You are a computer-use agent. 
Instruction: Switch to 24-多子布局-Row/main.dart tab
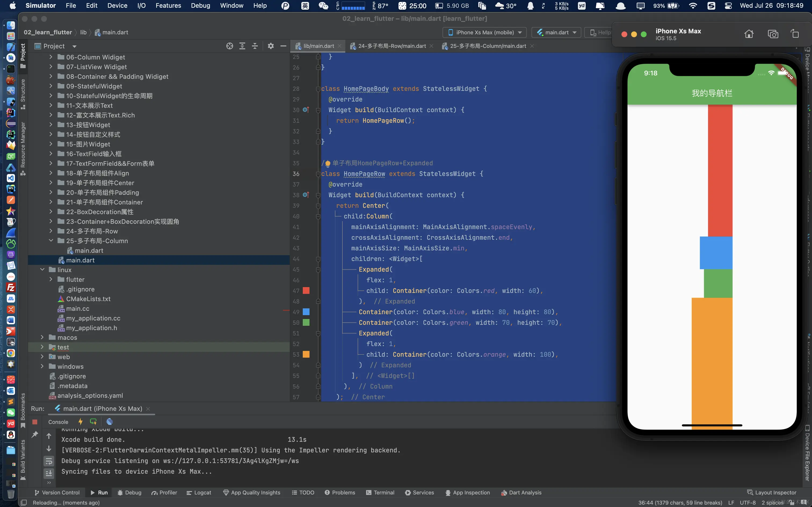point(392,46)
